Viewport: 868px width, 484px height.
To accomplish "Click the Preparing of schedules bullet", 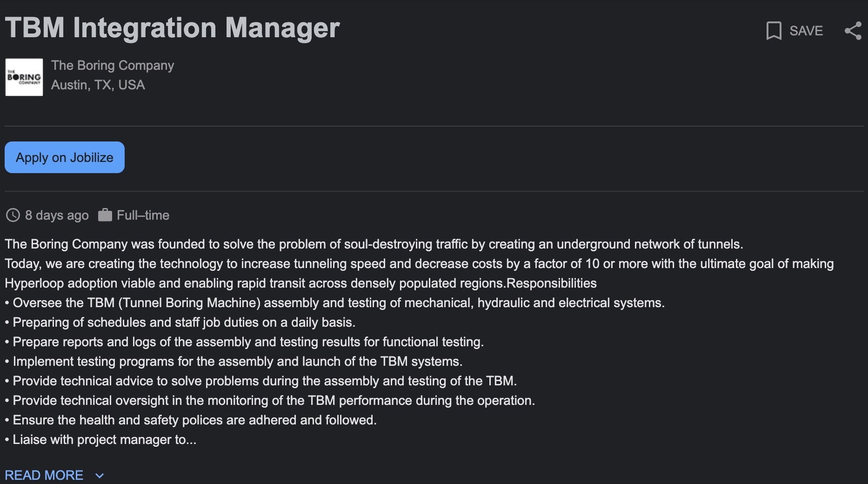I will [x=180, y=322].
